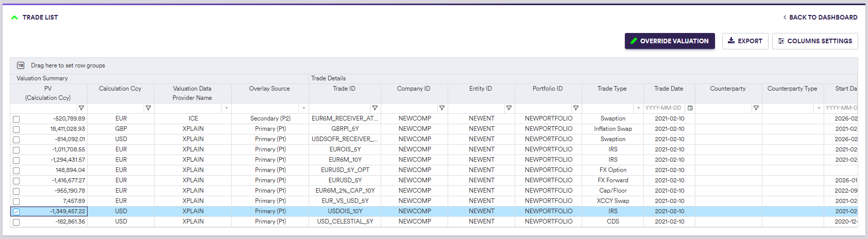Click the Counterparty filter funnel icon
Image resolution: width=868 pixels, height=239 pixels.
756,108
